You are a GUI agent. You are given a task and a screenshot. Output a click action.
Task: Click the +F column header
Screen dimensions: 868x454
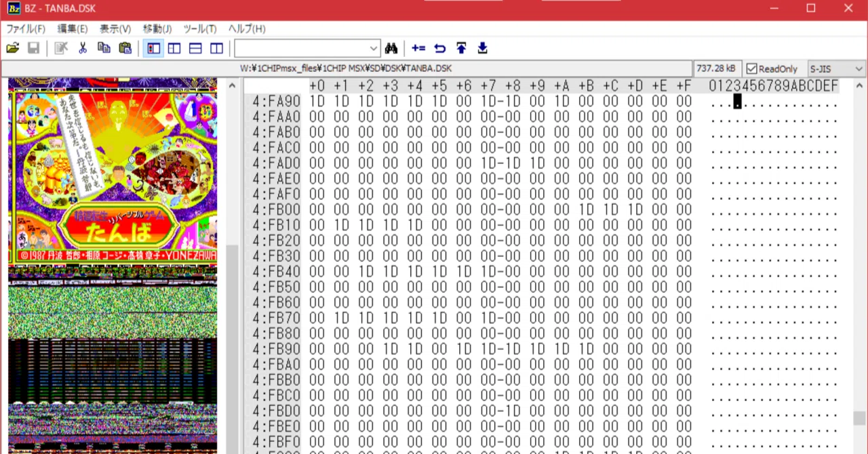click(684, 85)
